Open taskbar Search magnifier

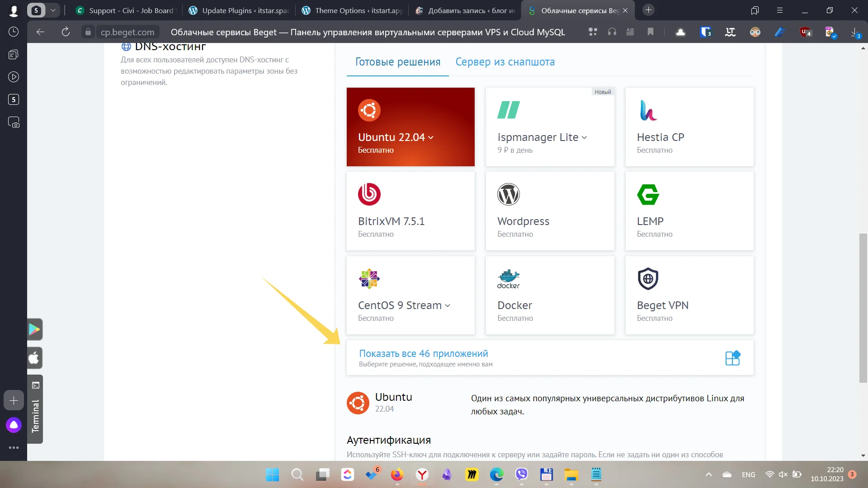pyautogui.click(x=297, y=474)
